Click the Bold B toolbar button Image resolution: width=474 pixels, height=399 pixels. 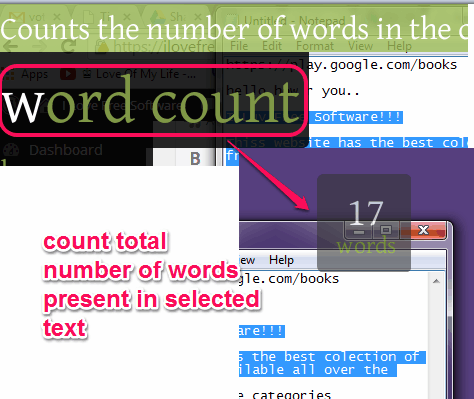click(x=195, y=159)
